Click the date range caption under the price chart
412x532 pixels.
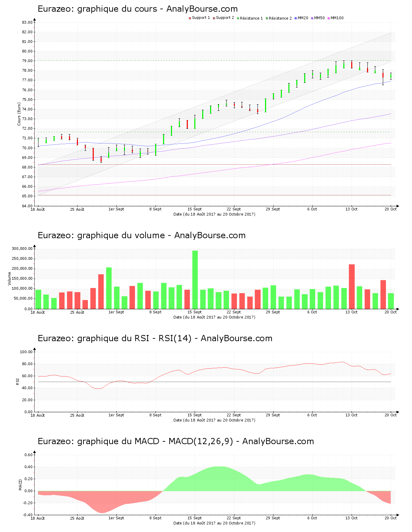pyautogui.click(x=214, y=214)
